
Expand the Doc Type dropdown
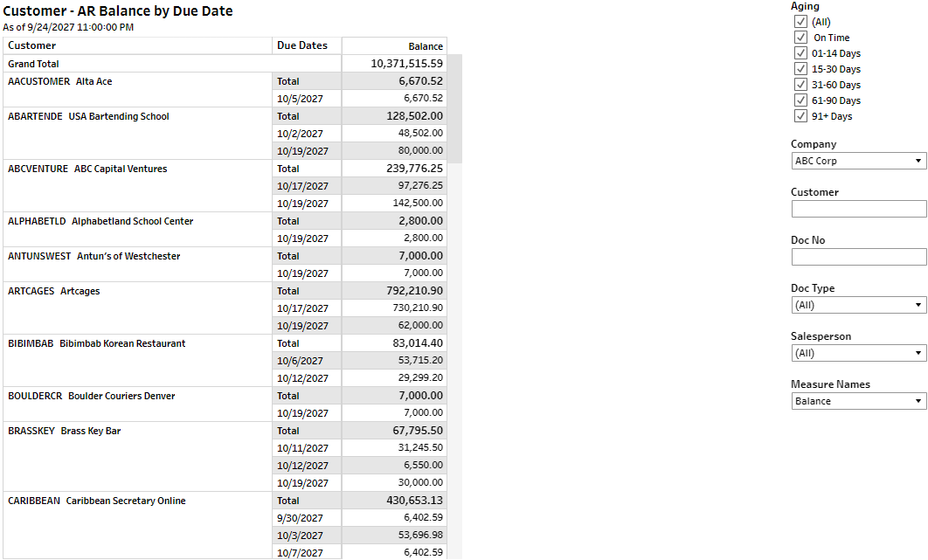tap(858, 305)
